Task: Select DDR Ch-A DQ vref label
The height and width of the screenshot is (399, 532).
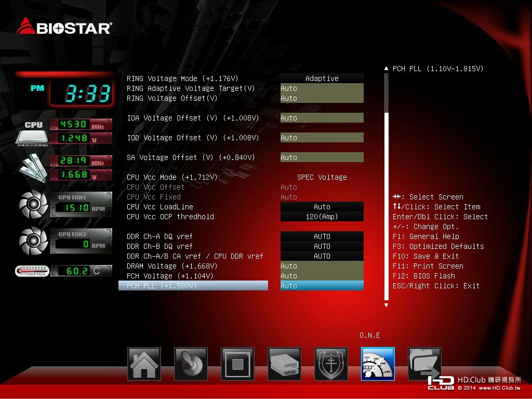Action: coord(159,236)
